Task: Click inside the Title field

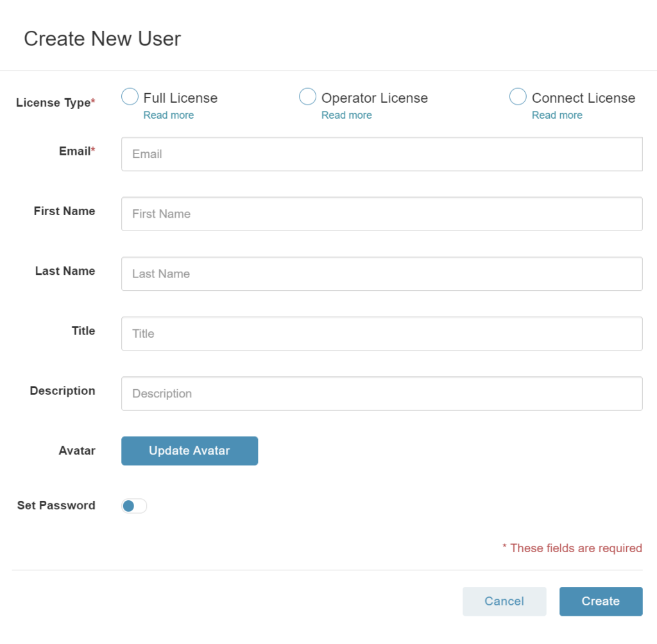Action: [x=382, y=334]
